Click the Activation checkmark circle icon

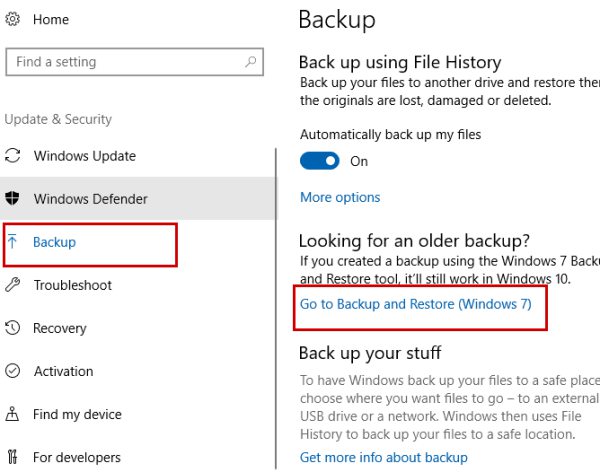pos(13,371)
